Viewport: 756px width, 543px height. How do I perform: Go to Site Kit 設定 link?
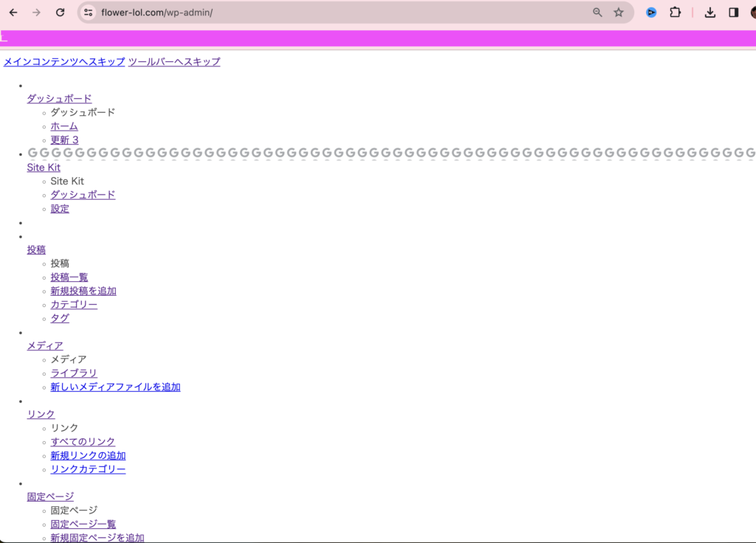click(60, 209)
